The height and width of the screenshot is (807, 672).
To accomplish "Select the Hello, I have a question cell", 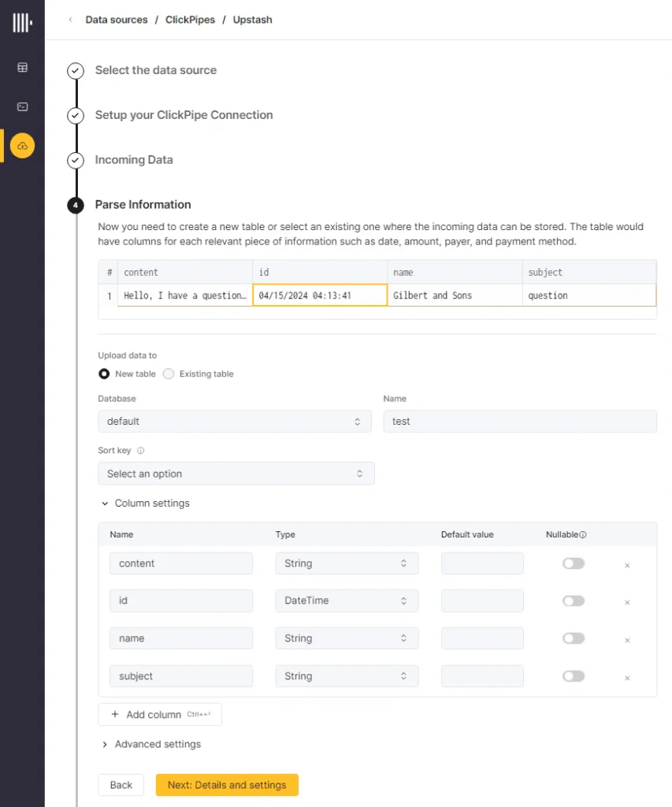I will (x=185, y=296).
